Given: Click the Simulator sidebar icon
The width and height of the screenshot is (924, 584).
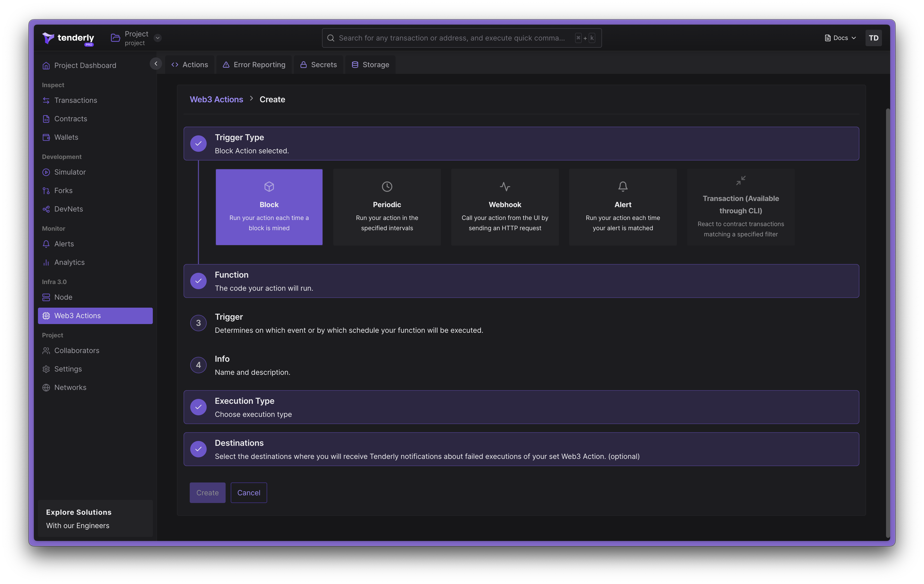Looking at the screenshot, I should [46, 172].
